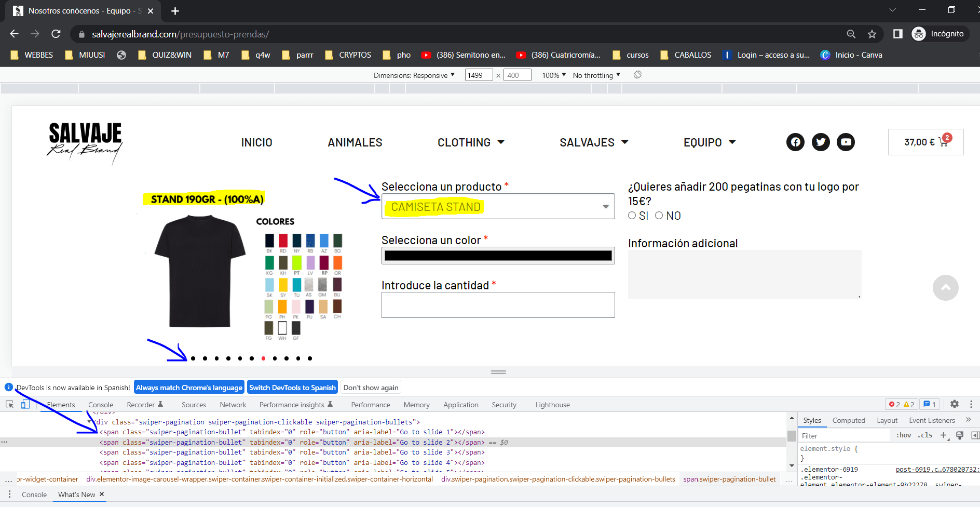Switch to the Lighthouse tab
This screenshot has height=507, width=980.
[552, 405]
